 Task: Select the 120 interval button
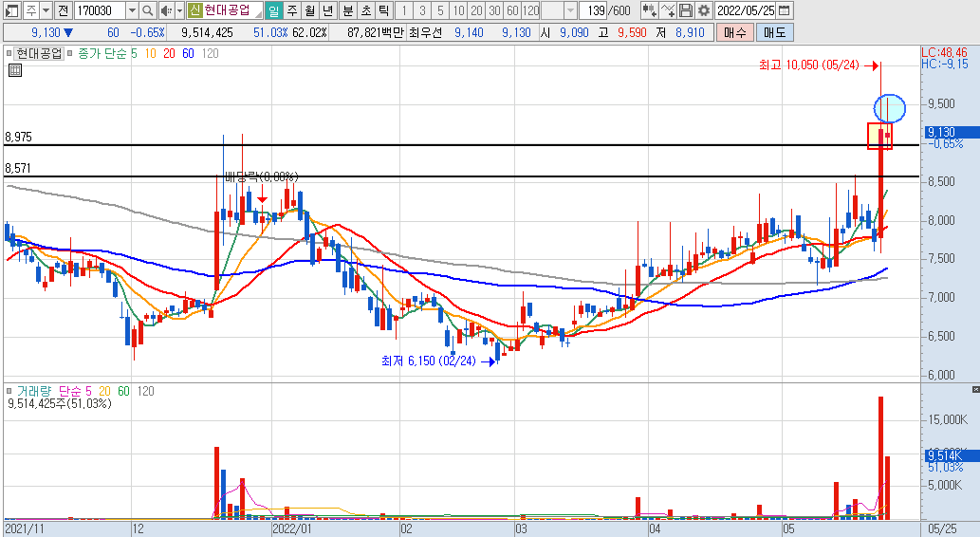(530, 10)
